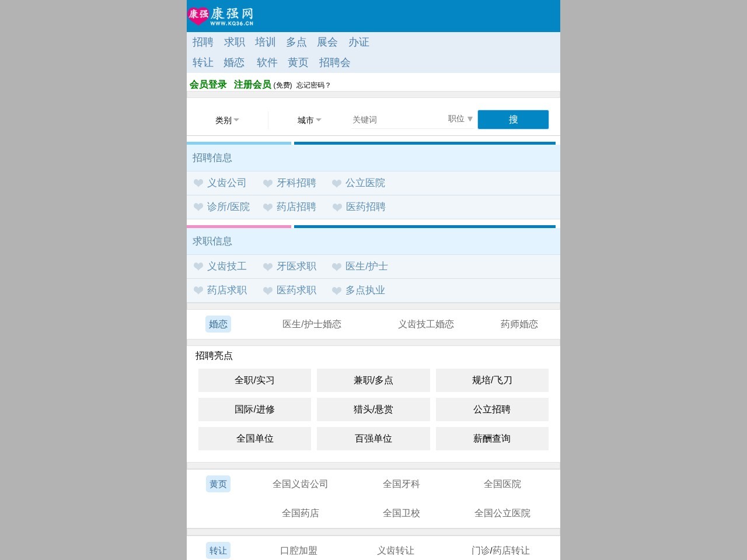Select the 薪酬查询 salary lookup button
Image resolution: width=747 pixels, height=560 pixels.
coord(492,439)
